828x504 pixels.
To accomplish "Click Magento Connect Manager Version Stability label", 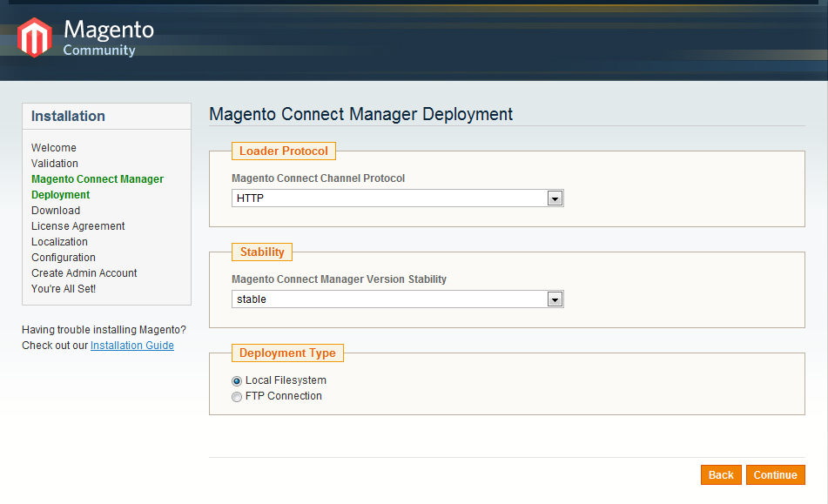I will click(x=339, y=279).
